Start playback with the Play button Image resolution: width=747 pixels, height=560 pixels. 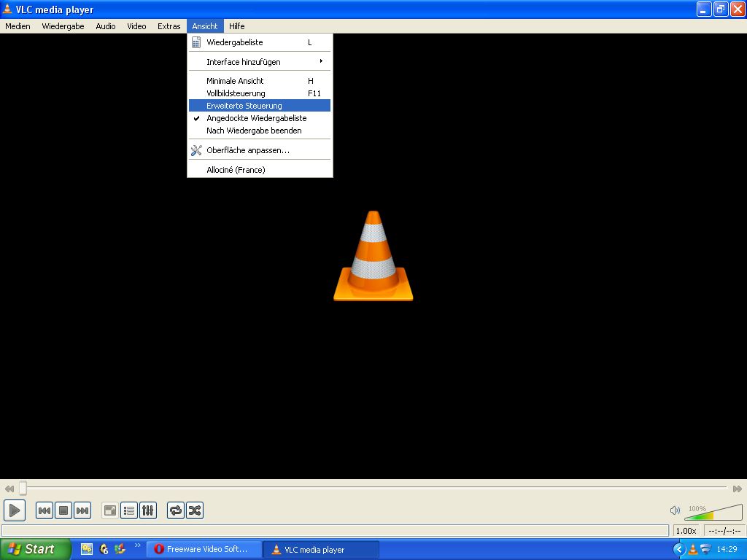(15, 510)
